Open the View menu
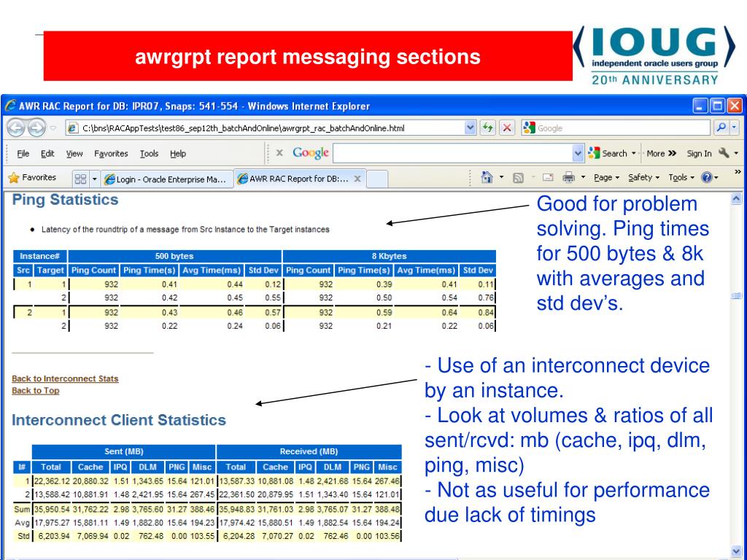 pyautogui.click(x=74, y=153)
